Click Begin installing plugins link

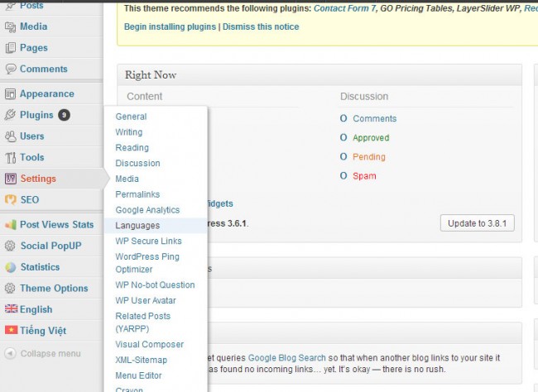coord(170,26)
